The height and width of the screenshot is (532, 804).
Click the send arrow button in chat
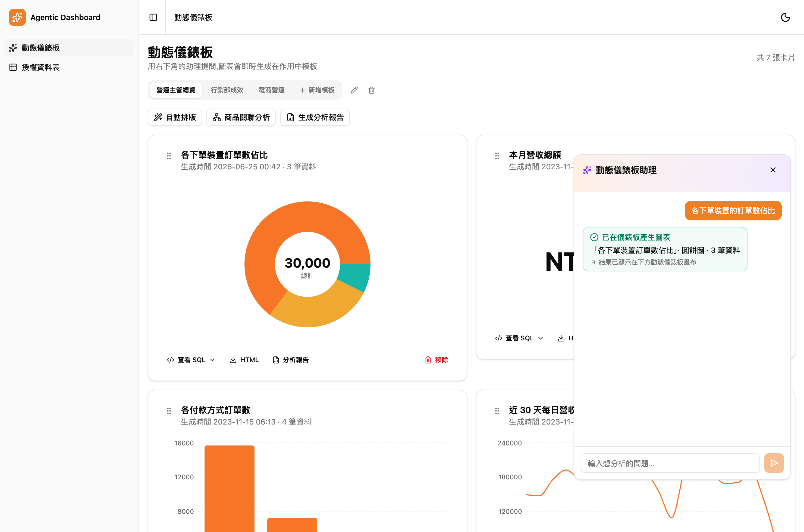click(774, 463)
